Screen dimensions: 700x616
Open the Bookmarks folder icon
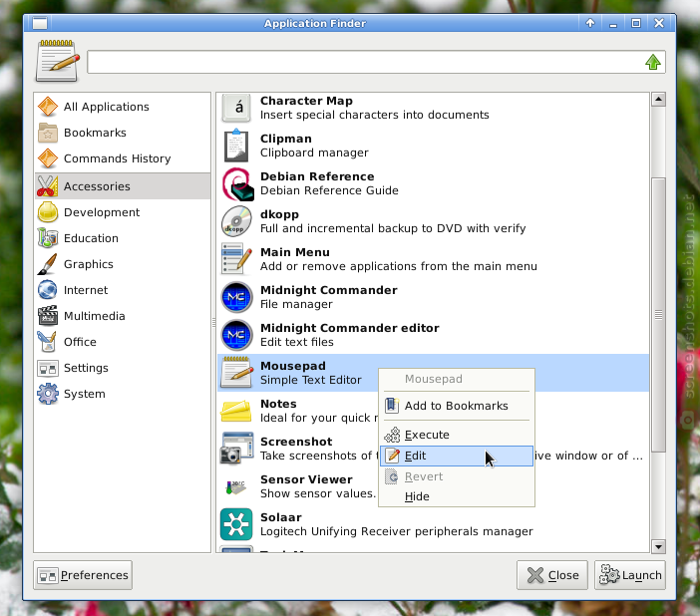pyautogui.click(x=48, y=133)
